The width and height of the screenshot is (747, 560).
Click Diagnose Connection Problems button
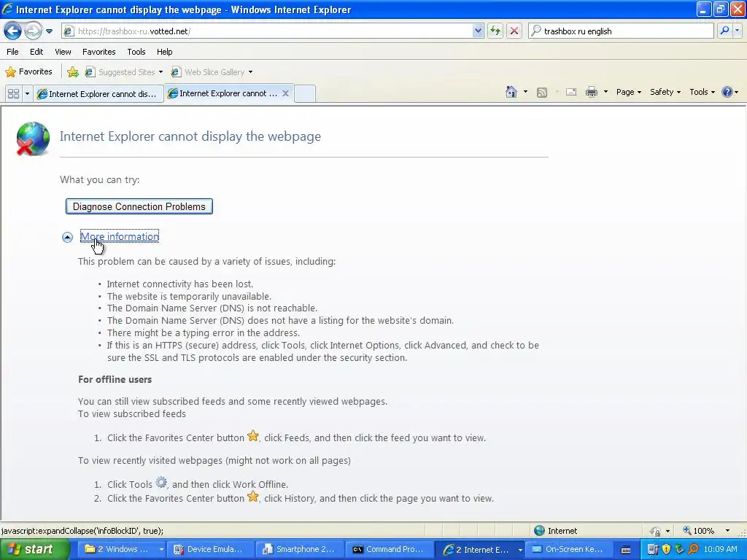pos(139,206)
